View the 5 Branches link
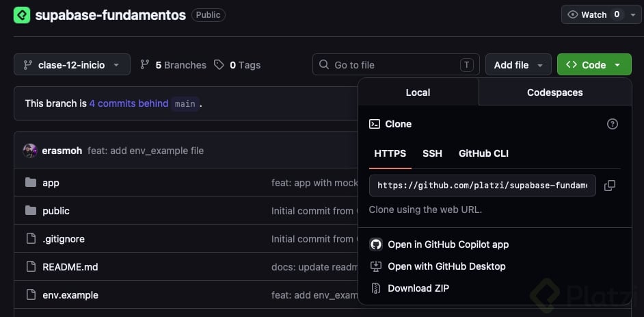 click(x=173, y=65)
